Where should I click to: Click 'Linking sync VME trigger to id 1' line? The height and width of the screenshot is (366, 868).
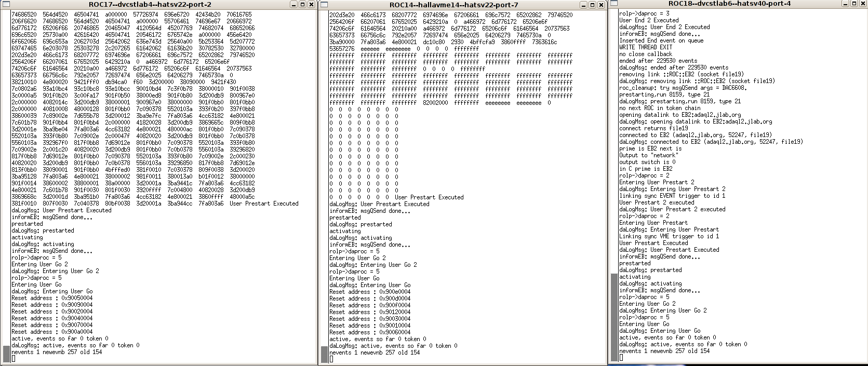[x=669, y=236]
